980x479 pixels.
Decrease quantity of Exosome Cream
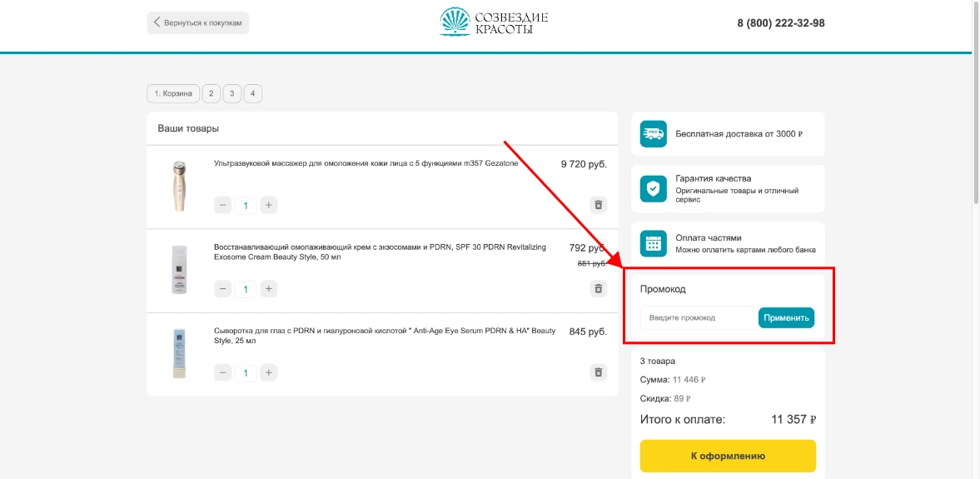tap(223, 289)
